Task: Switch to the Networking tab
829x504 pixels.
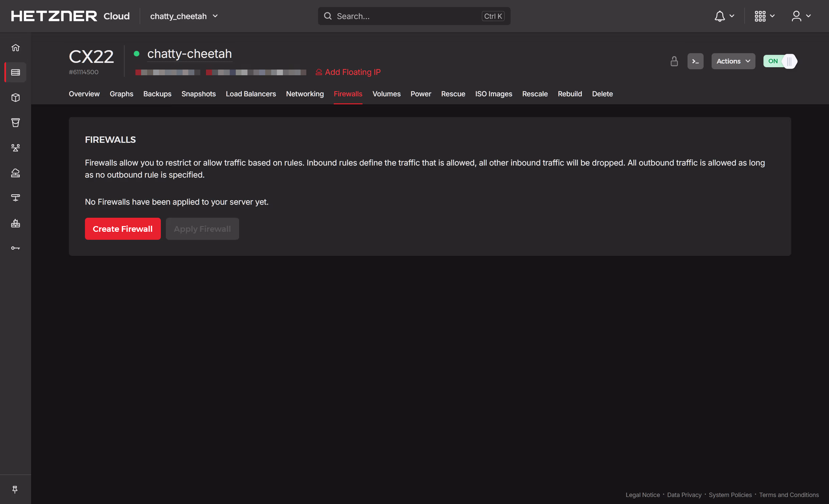Action: (305, 94)
